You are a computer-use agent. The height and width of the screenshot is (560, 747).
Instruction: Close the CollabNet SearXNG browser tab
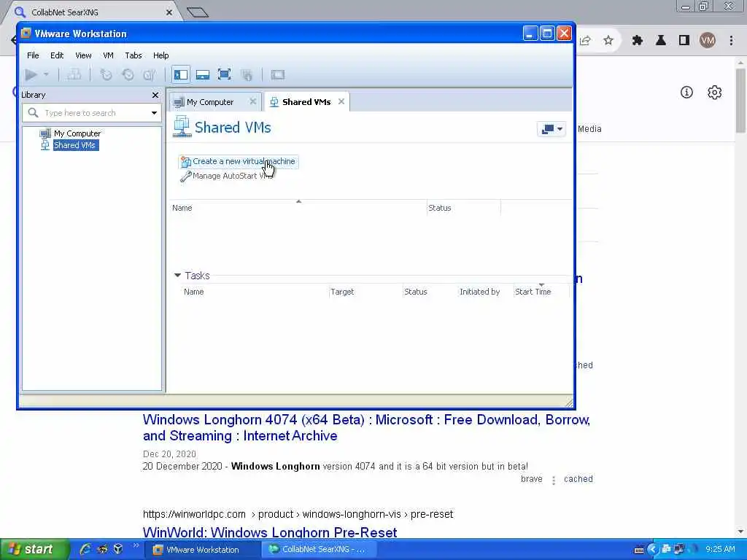169,12
